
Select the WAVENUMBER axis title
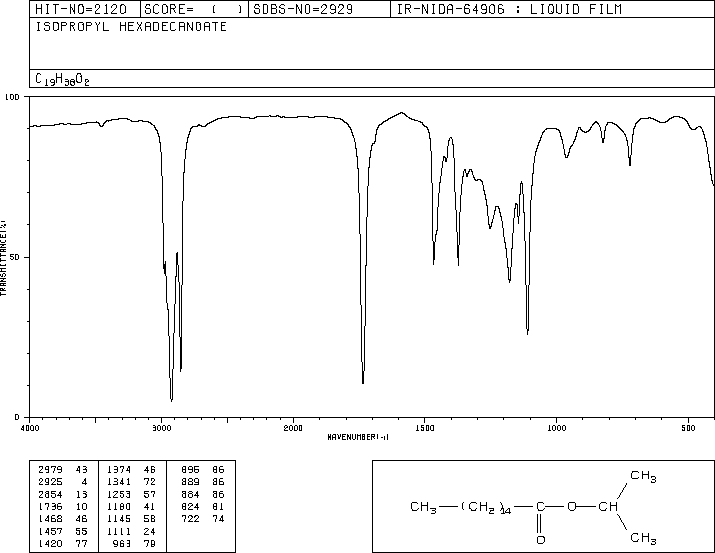click(x=358, y=437)
